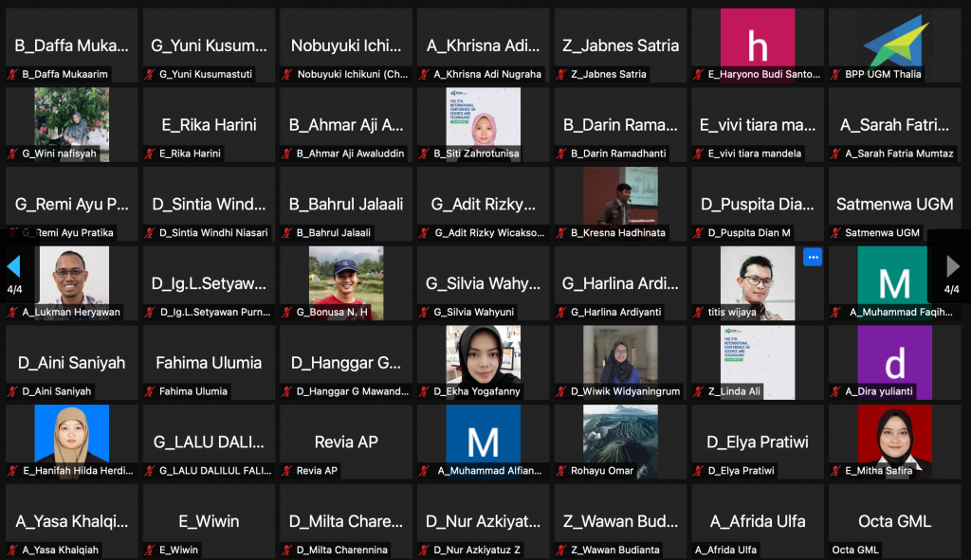Click muted mic icon beside Fahima Ulumia

151,391
